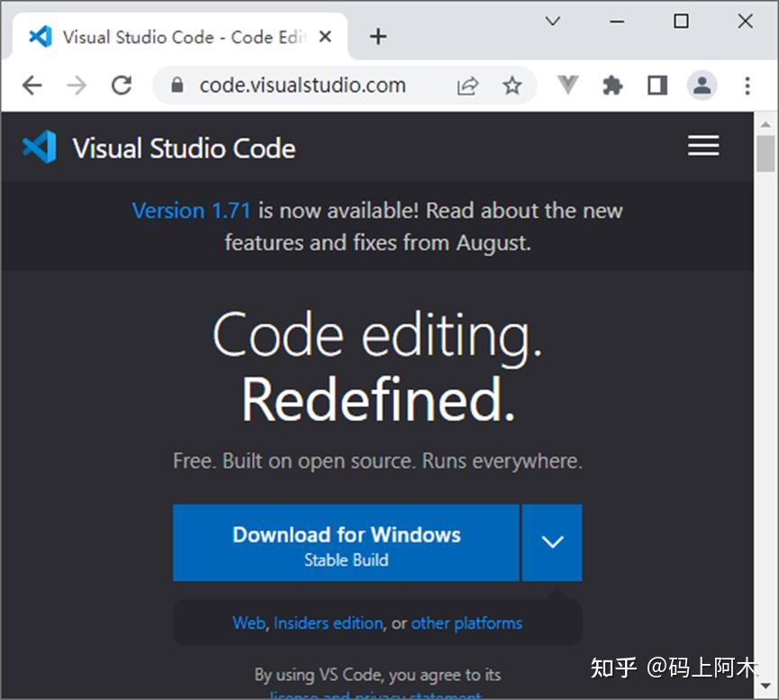Click the VS Code logo in site header

(40, 147)
